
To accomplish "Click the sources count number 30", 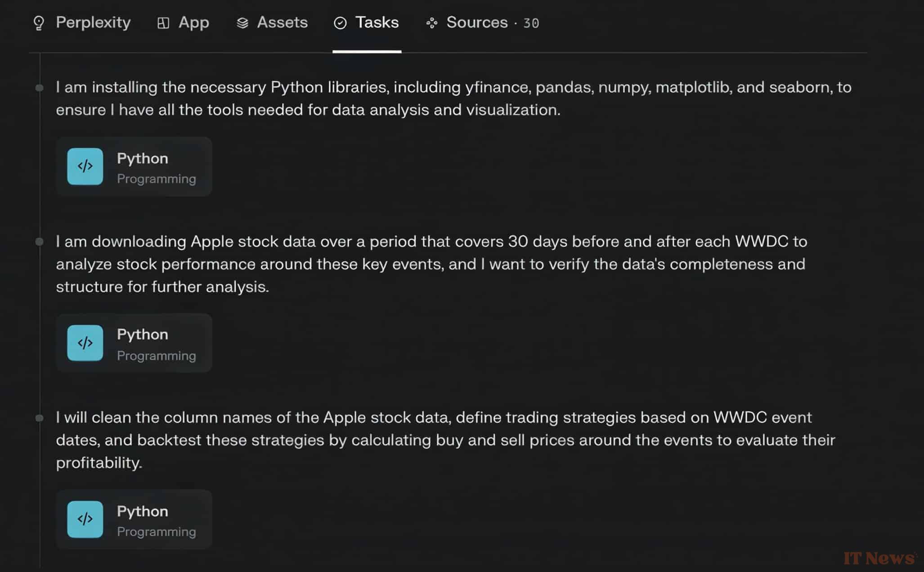I will (x=531, y=23).
